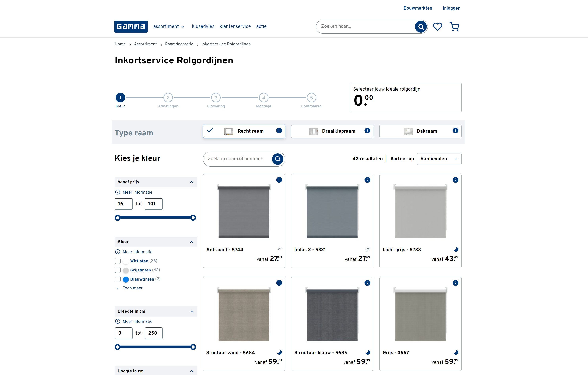Open the Aanbevolen sort dropdown

point(439,159)
